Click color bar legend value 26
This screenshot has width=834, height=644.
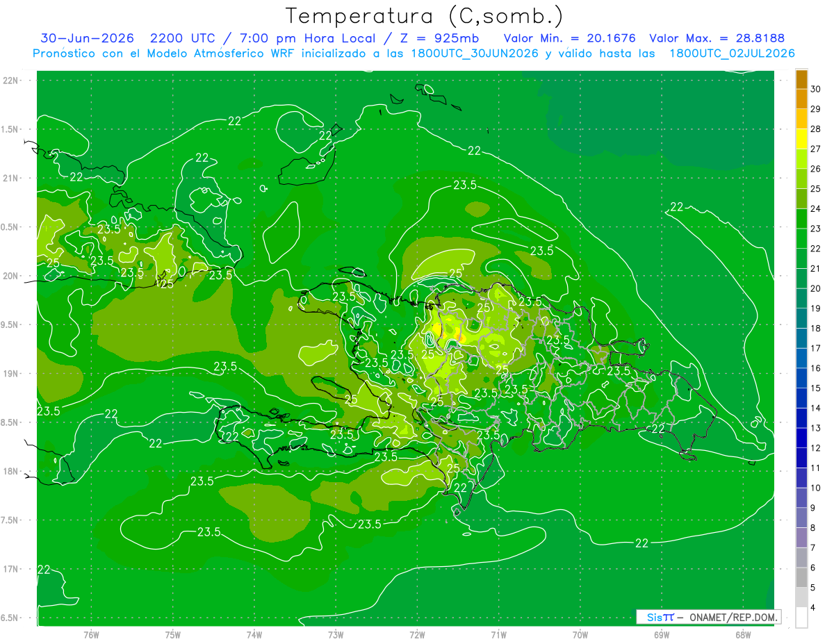pos(816,169)
